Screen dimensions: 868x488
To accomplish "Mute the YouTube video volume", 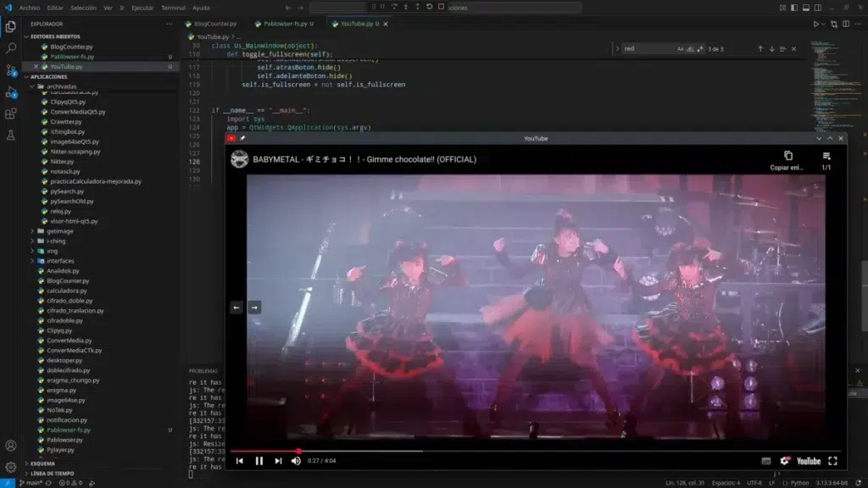I will click(296, 461).
